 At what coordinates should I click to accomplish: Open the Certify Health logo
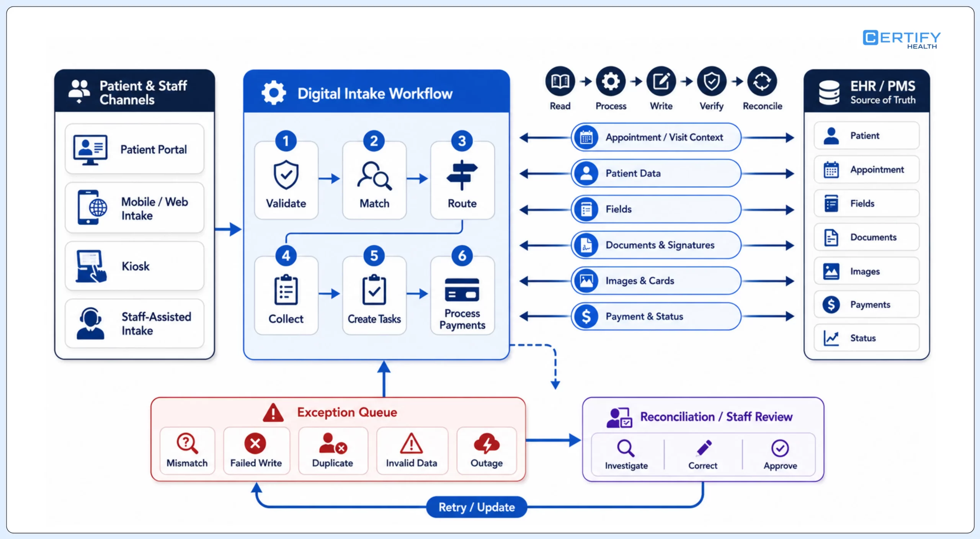902,39
